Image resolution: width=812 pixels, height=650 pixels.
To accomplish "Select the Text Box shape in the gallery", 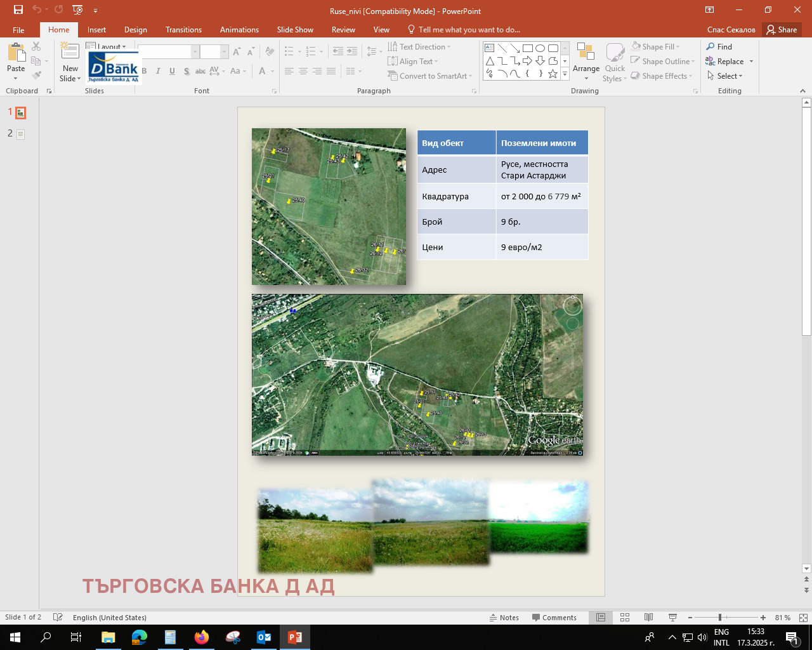I will pos(489,48).
